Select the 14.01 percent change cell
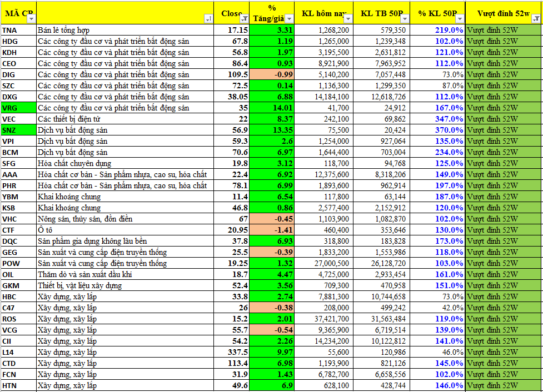Screen dimensions: 543x392 click(x=272, y=108)
